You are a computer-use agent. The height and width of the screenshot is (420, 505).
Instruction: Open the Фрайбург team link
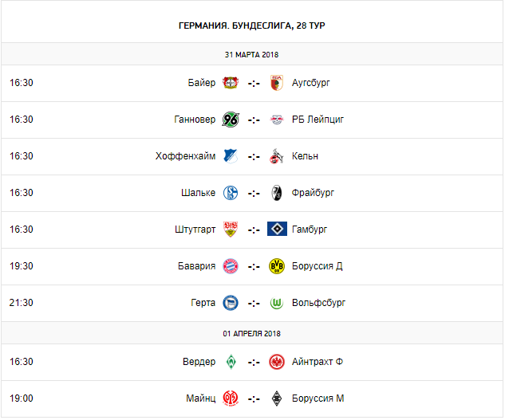[x=314, y=193]
